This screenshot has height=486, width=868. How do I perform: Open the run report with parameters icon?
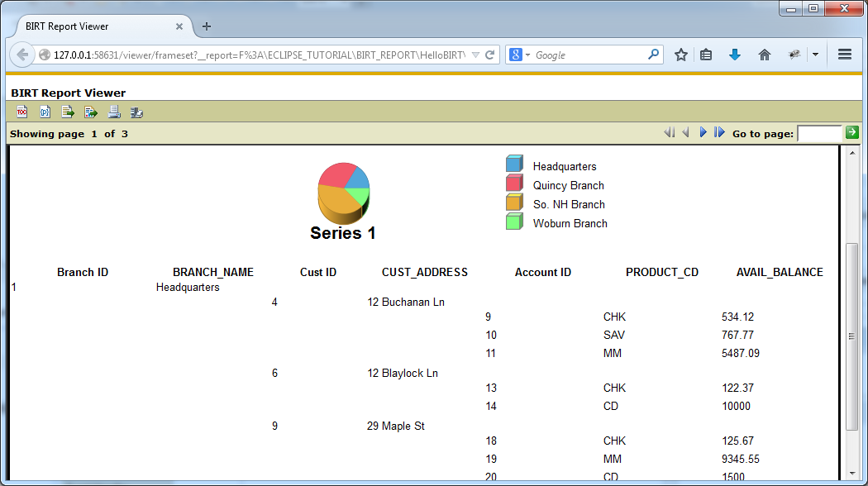(x=45, y=112)
